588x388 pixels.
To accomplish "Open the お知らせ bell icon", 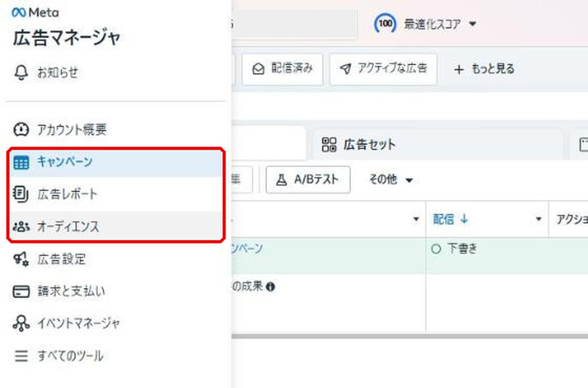I will click(x=21, y=72).
